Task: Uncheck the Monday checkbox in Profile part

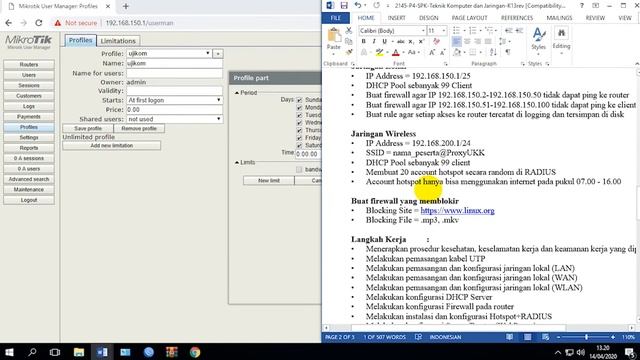Action: coord(299,108)
